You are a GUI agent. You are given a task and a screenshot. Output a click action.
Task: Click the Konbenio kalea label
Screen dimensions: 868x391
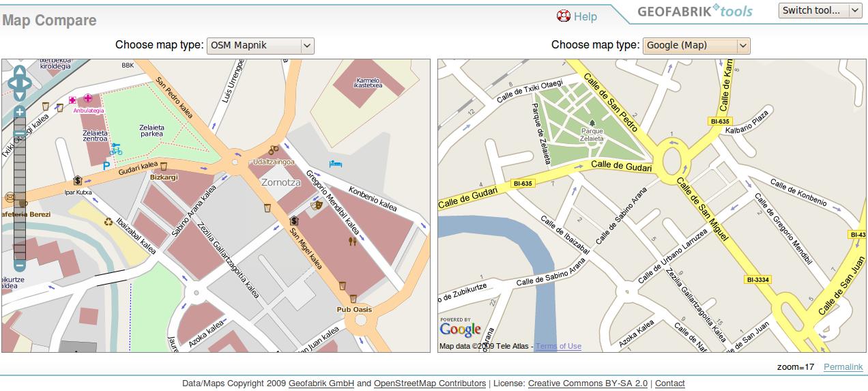click(373, 199)
